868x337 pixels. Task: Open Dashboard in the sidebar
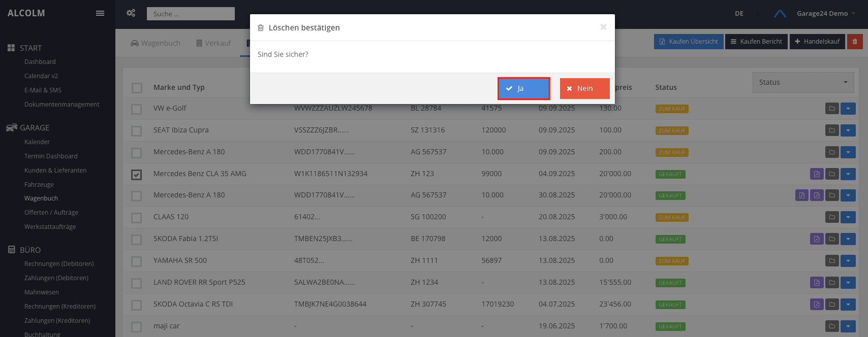40,62
